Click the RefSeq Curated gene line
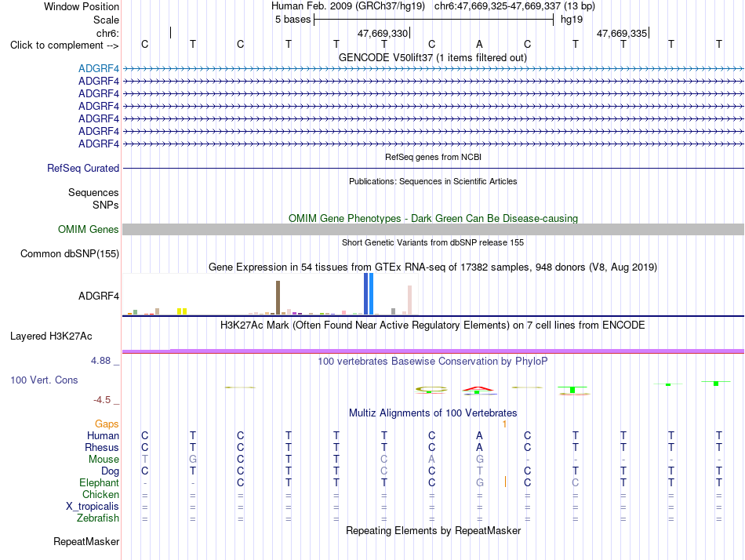This screenshot has height=560, width=745. click(x=434, y=169)
